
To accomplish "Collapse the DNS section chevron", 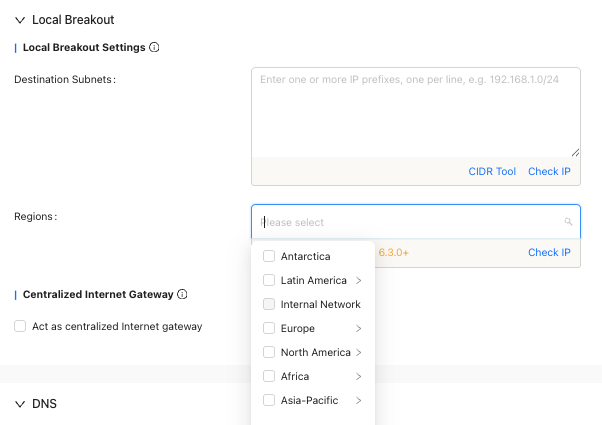I will click(20, 404).
